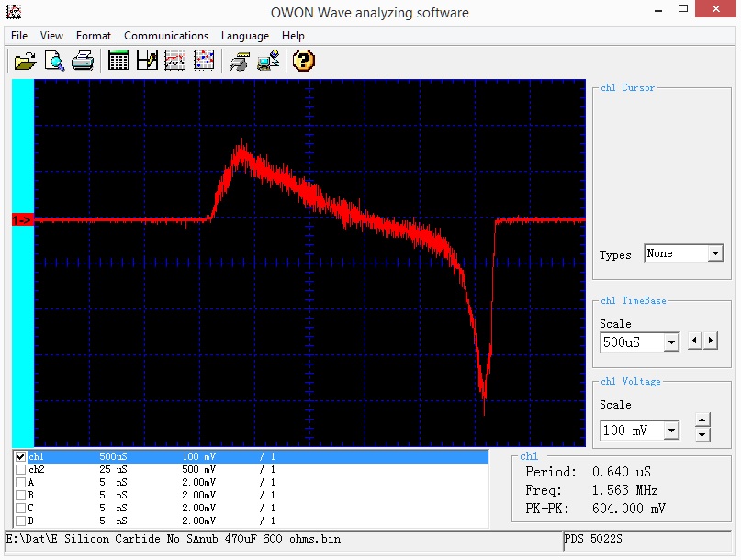The image size is (741, 560).
Task: Uncheck the ch1 channel checkbox
Action: coord(20,456)
